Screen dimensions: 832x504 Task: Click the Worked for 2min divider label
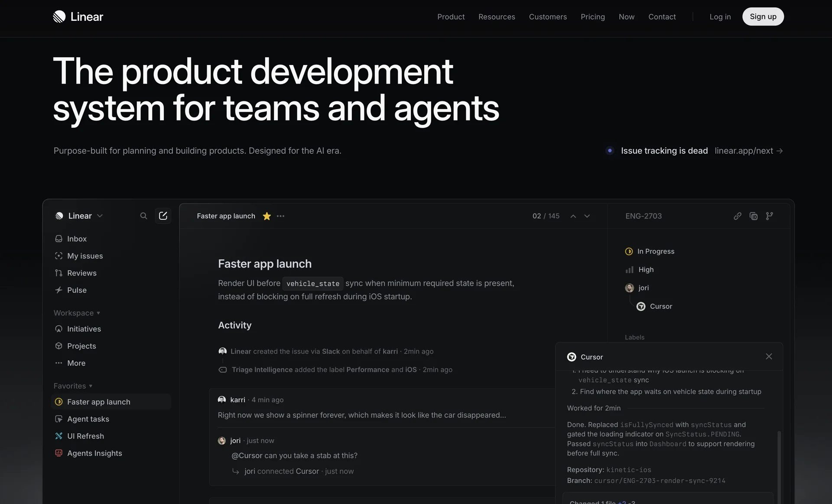coord(594,408)
